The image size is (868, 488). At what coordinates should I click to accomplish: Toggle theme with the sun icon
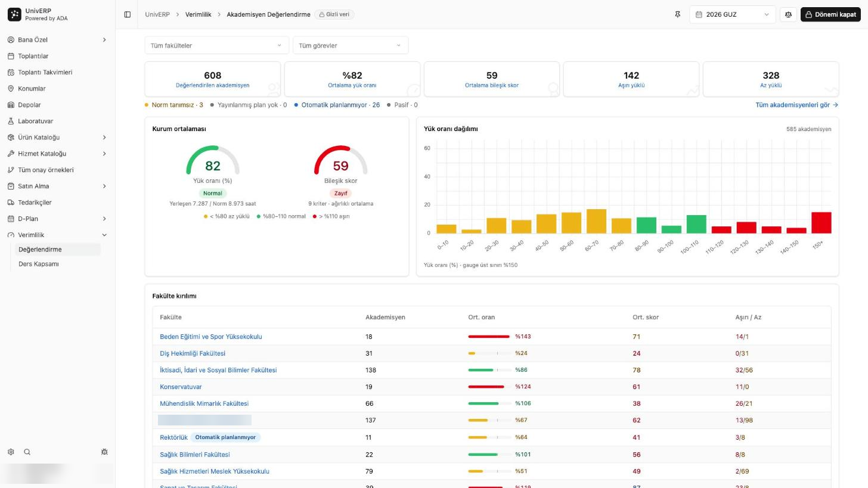click(104, 452)
